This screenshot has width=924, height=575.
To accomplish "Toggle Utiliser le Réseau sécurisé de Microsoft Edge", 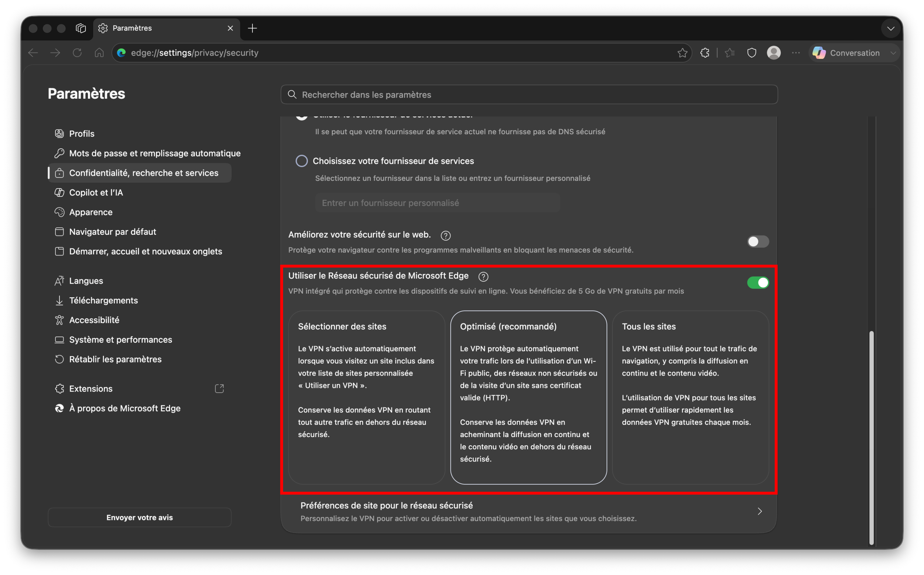I will point(758,283).
